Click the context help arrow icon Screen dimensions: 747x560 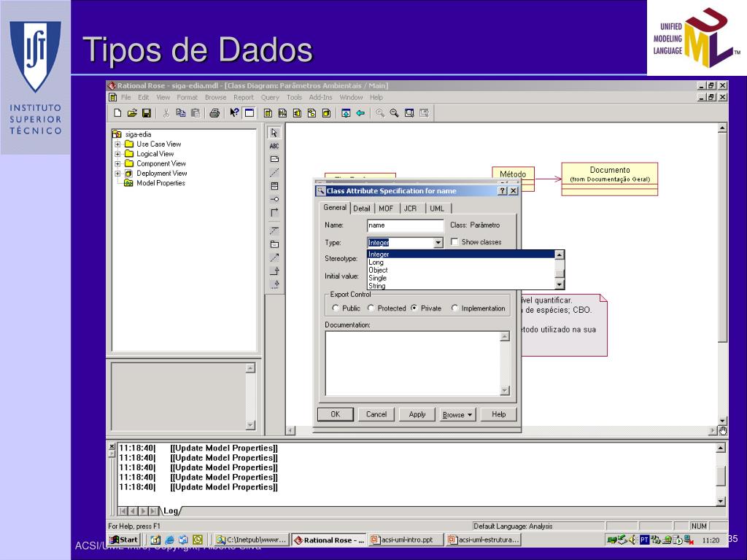point(234,113)
